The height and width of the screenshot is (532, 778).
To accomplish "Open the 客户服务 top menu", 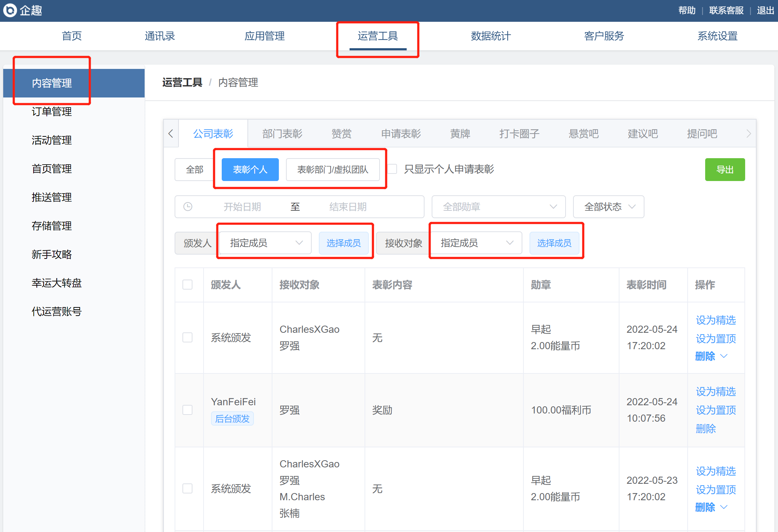I will tap(604, 36).
